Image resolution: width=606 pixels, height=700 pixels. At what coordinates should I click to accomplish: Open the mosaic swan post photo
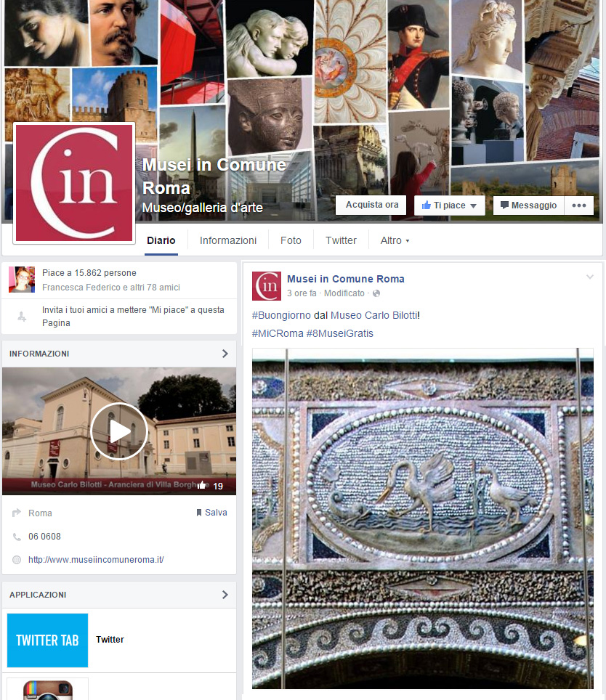pyautogui.click(x=423, y=518)
